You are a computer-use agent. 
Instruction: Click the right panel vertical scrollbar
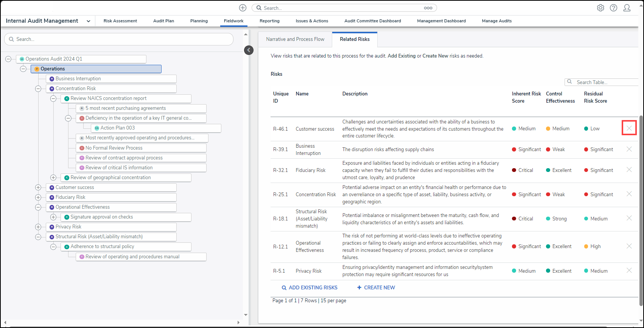[641, 208]
